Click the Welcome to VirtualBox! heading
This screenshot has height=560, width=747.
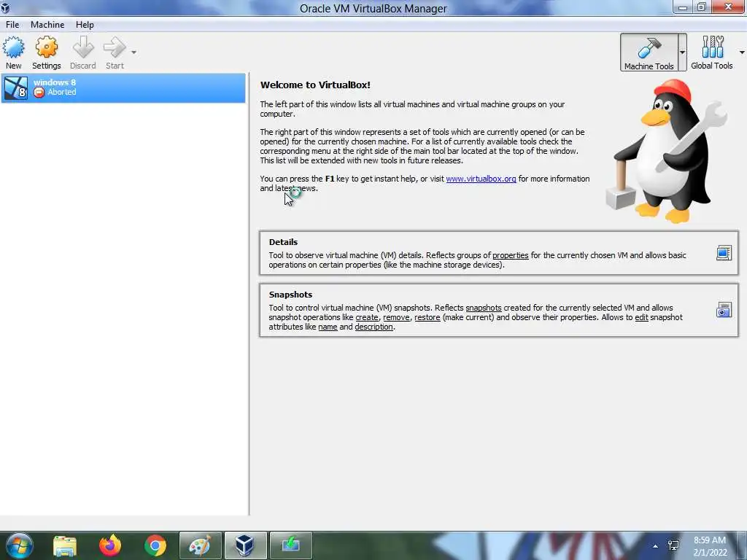[x=315, y=85]
